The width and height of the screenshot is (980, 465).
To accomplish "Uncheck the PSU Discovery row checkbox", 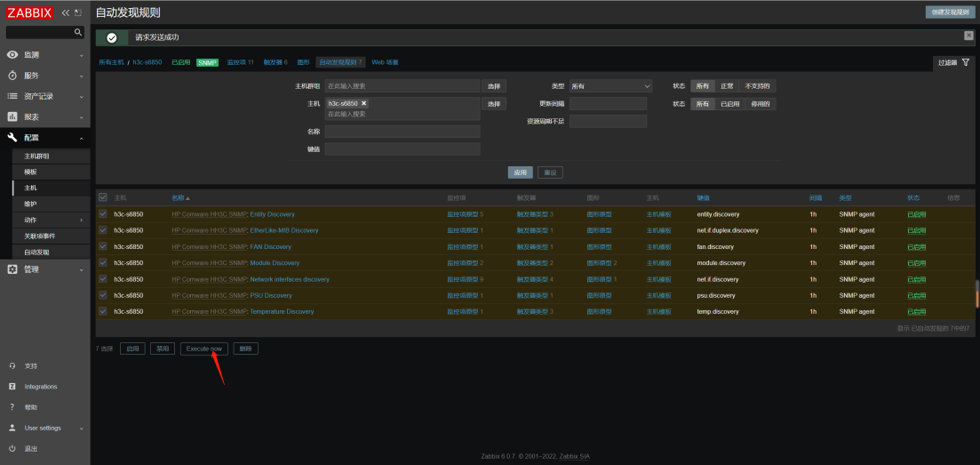I will tap(102, 295).
